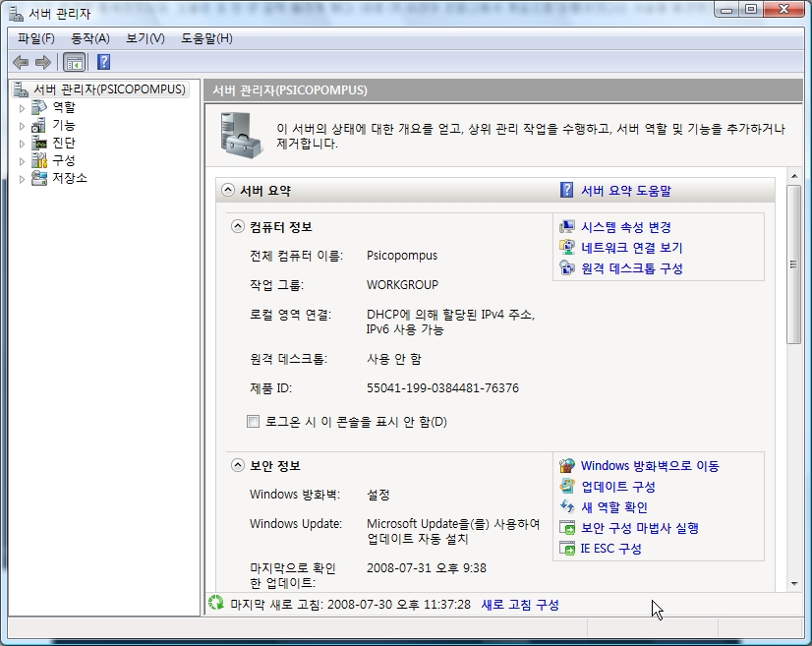This screenshot has height=646, width=812.
Task: Expand the 저장소 tree node arrow
Action: [22, 179]
